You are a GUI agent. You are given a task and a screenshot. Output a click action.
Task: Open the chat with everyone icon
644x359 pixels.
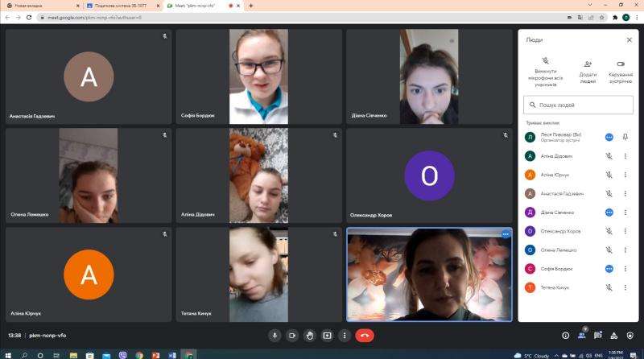[x=597, y=335]
